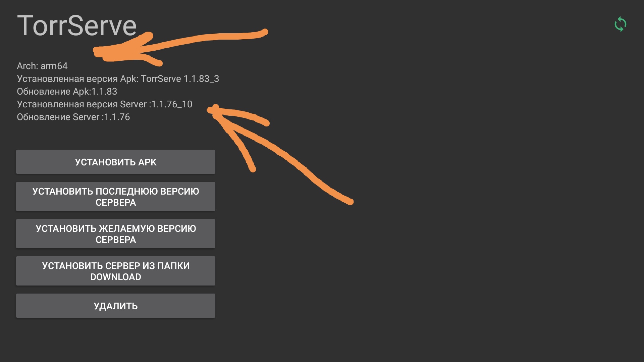
Task: Click the Обновление Apk:1.1.83 line
Action: click(x=67, y=92)
